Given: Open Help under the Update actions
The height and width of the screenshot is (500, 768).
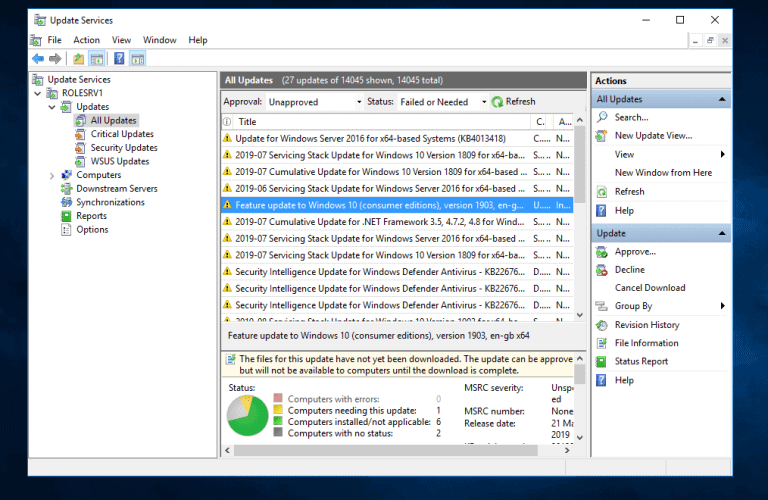Looking at the screenshot, I should pos(624,380).
